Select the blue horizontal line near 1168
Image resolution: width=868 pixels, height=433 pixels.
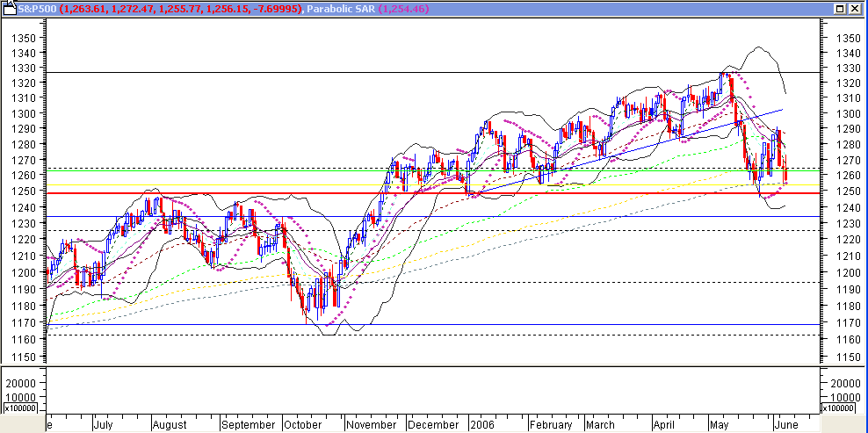pyautogui.click(x=431, y=324)
